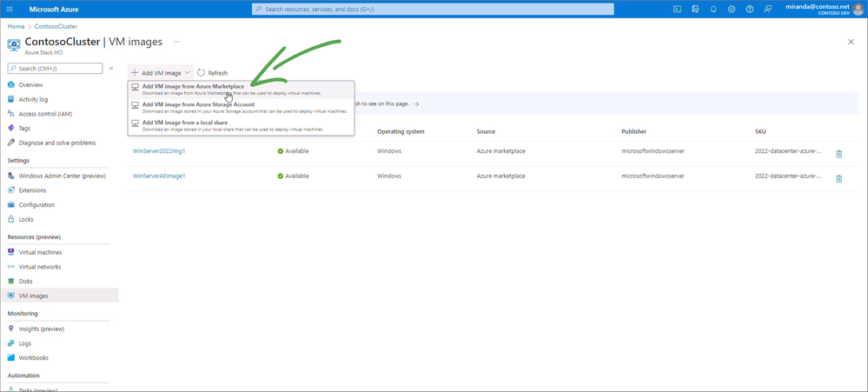The image size is (868, 392).
Task: Sort by the Publisher column header
Action: (x=633, y=131)
